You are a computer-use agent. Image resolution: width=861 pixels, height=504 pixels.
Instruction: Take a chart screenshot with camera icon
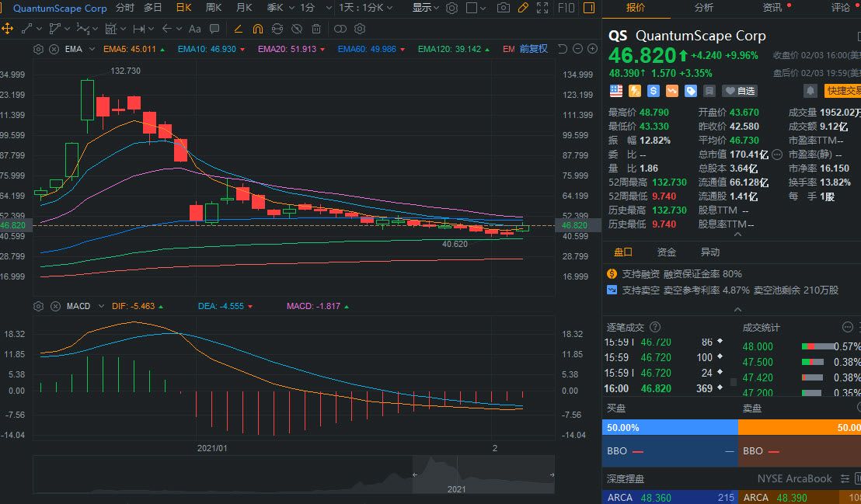click(503, 8)
